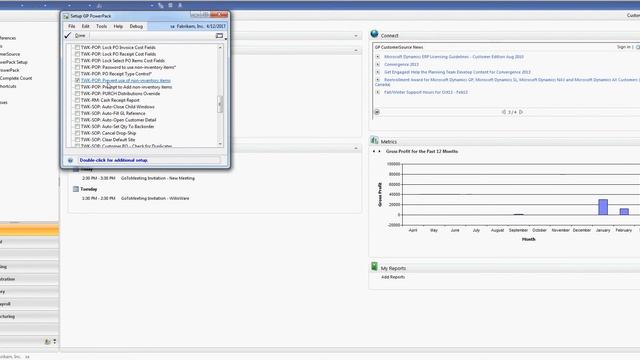640x360 pixels.
Task: Check TWK-SOP: Clear Default Site
Action: [77, 140]
